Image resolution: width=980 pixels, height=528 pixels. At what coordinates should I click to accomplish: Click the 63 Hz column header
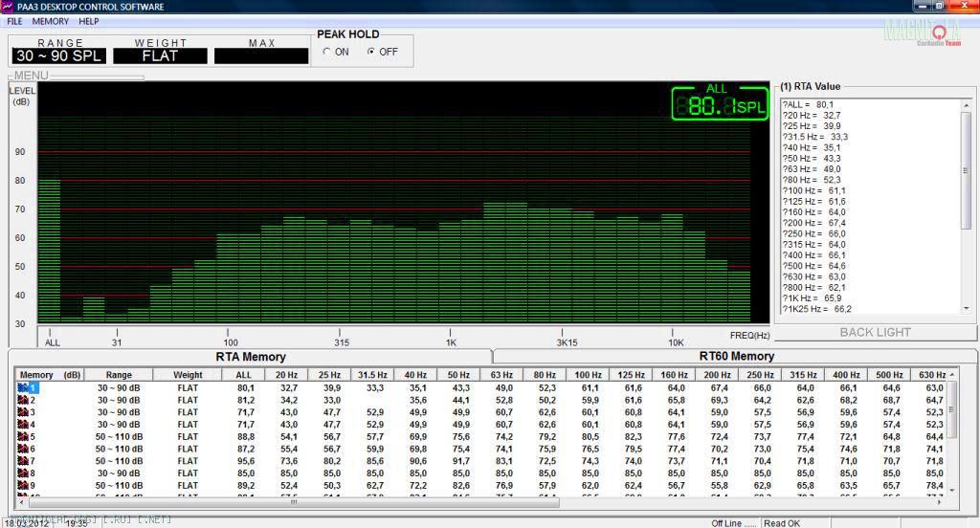tap(501, 375)
